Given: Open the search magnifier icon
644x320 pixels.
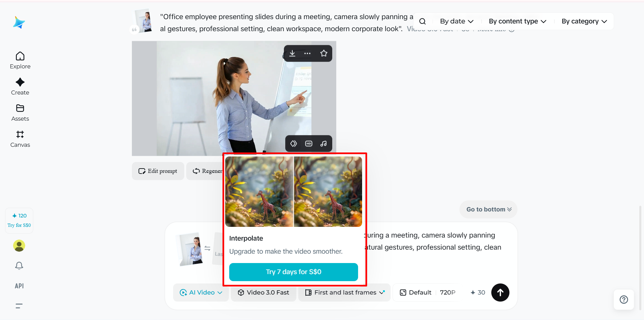Looking at the screenshot, I should 423,21.
